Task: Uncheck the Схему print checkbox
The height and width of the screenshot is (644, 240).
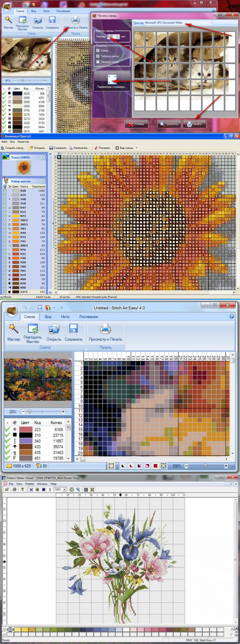Action: [x=98, y=51]
